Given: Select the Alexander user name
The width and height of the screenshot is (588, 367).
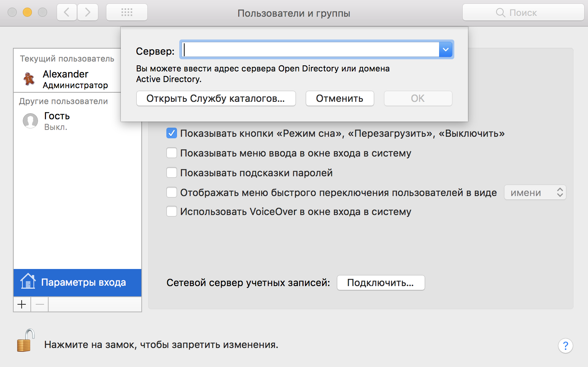Looking at the screenshot, I should 65,74.
